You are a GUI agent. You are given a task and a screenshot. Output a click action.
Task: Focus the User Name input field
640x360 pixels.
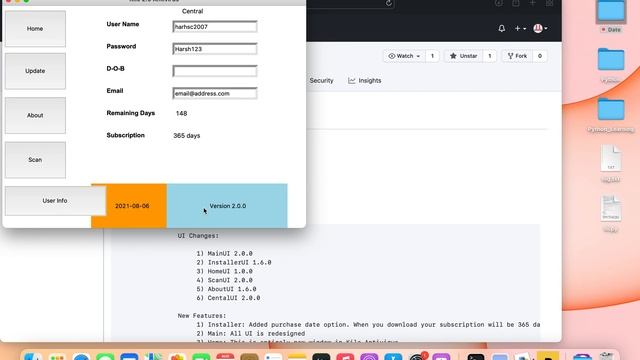point(215,27)
